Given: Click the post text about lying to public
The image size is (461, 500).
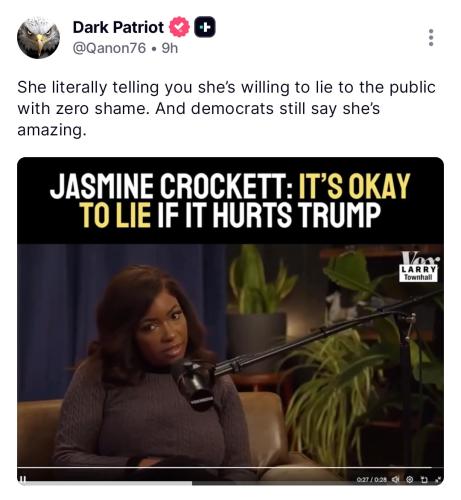Looking at the screenshot, I should tap(226, 108).
